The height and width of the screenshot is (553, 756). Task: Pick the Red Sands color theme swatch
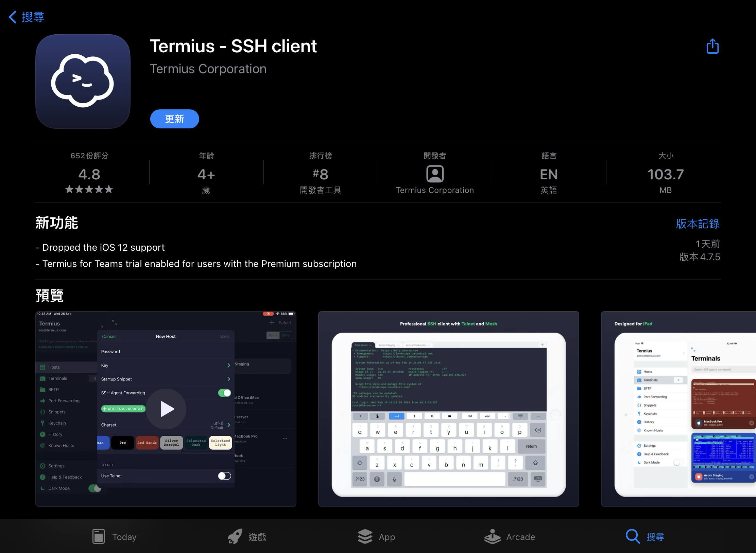tap(147, 443)
